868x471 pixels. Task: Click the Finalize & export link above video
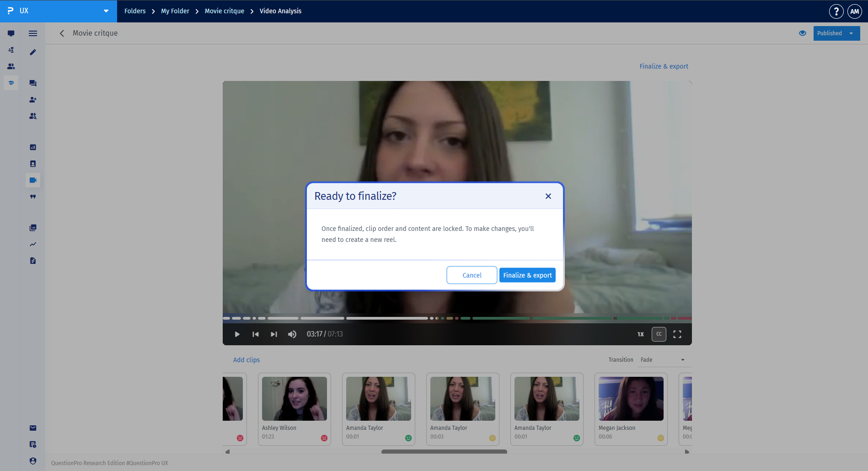(664, 66)
